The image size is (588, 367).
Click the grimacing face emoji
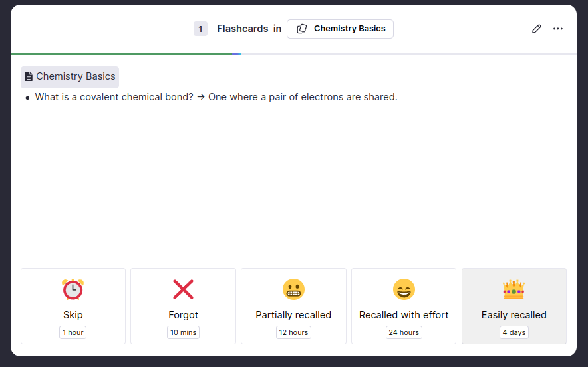coord(293,289)
